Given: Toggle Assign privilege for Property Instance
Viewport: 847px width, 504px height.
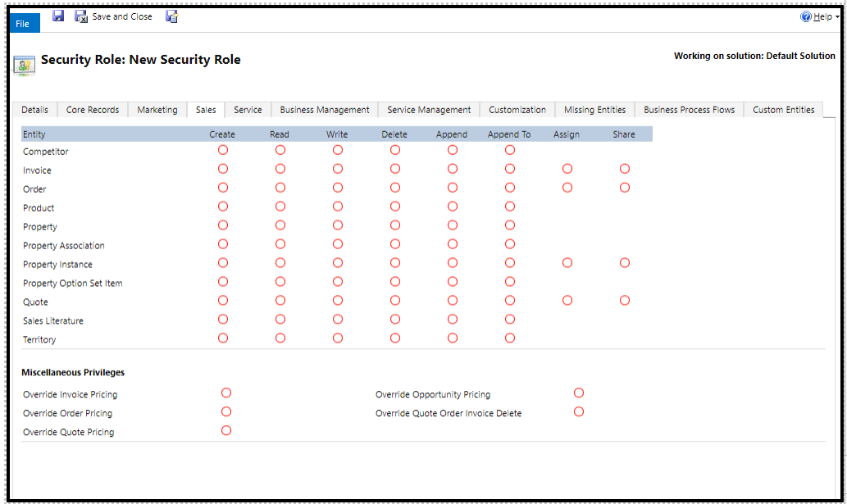Looking at the screenshot, I should click(567, 262).
